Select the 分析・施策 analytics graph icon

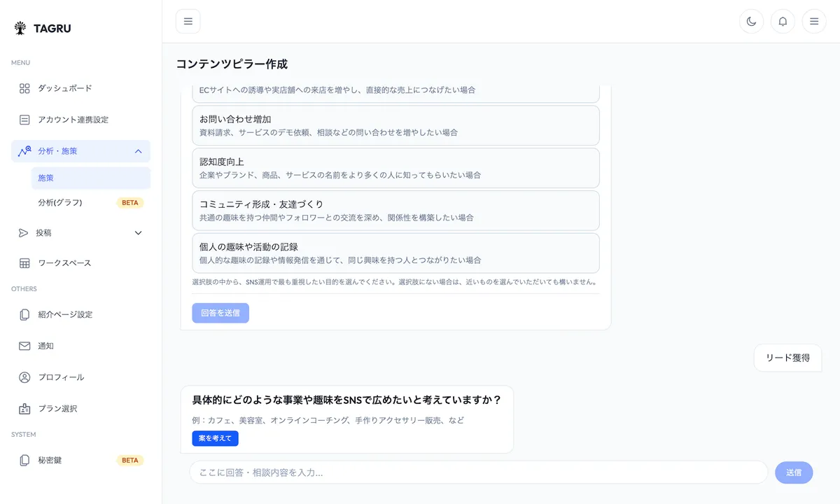click(22, 150)
